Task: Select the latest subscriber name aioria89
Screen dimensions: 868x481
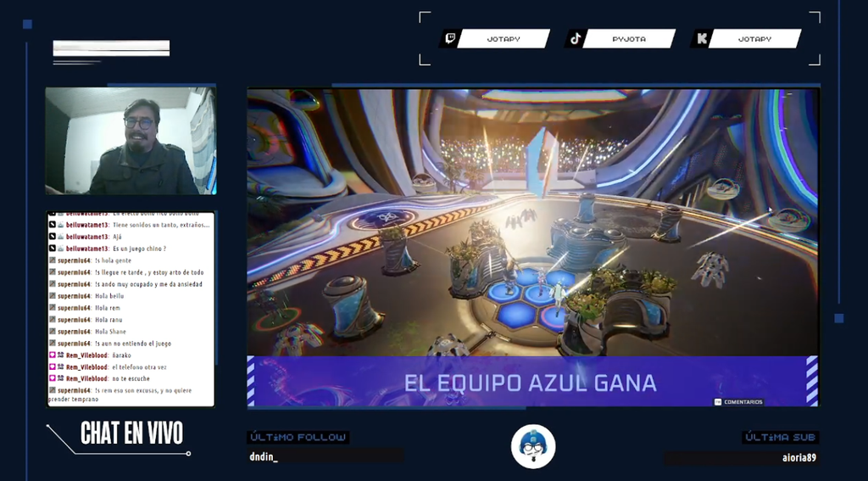Action: pyautogui.click(x=798, y=458)
